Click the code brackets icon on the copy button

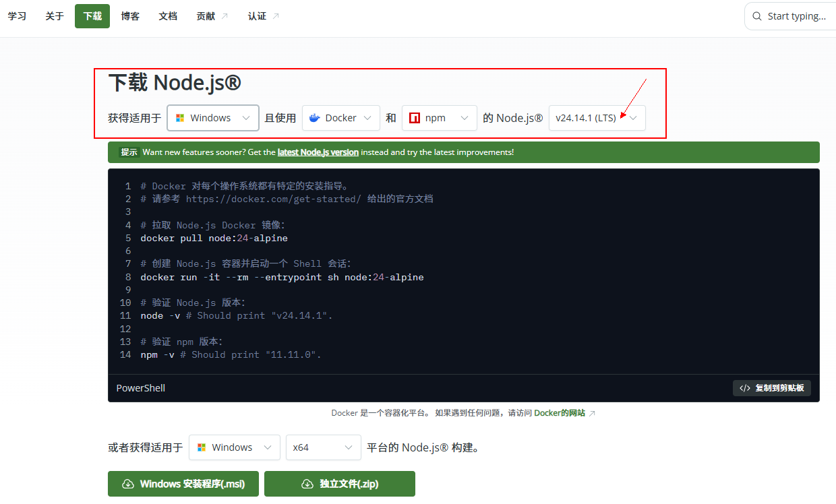(x=745, y=388)
